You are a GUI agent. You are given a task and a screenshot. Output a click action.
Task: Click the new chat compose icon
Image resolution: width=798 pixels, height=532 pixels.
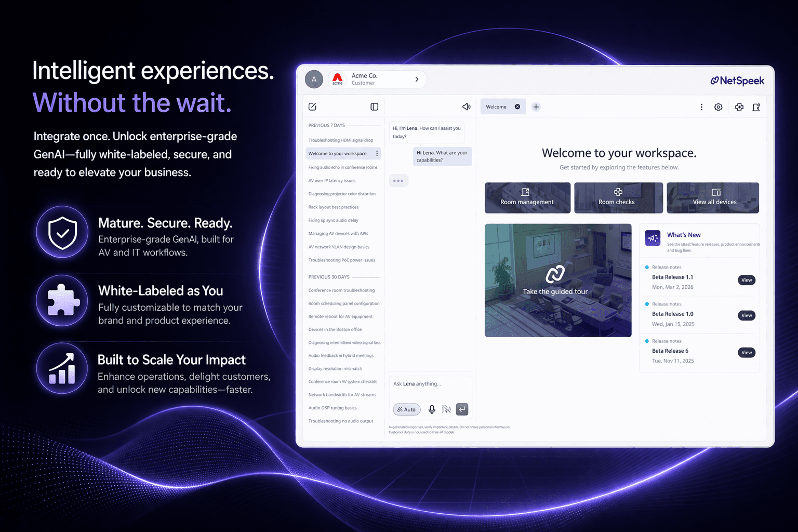coord(312,107)
